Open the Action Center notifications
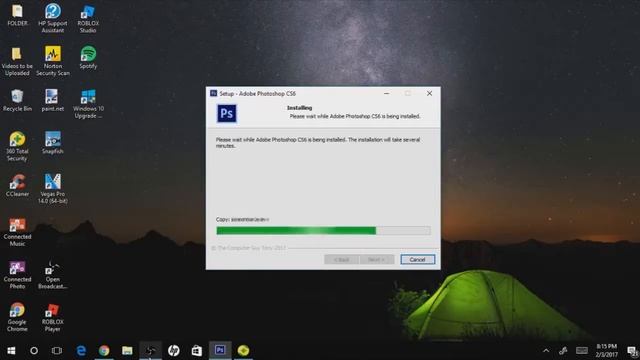Viewport: 640px width, 360px height. click(632, 351)
